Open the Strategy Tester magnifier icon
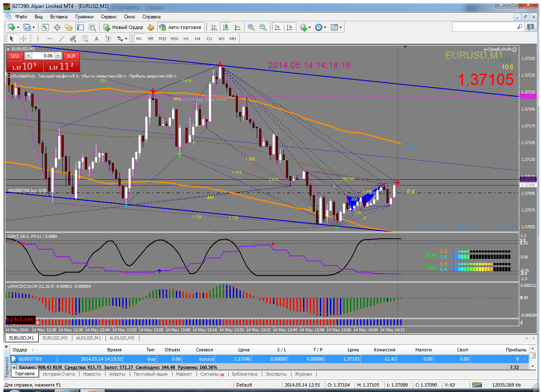The width and height of the screenshot is (541, 392). (92, 27)
